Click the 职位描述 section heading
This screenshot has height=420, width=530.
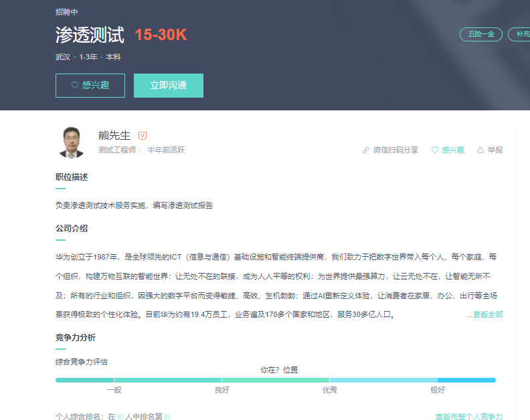[72, 177]
